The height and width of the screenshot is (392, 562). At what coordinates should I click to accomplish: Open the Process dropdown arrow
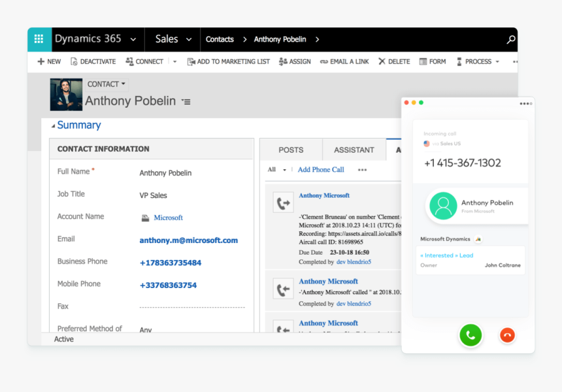497,61
